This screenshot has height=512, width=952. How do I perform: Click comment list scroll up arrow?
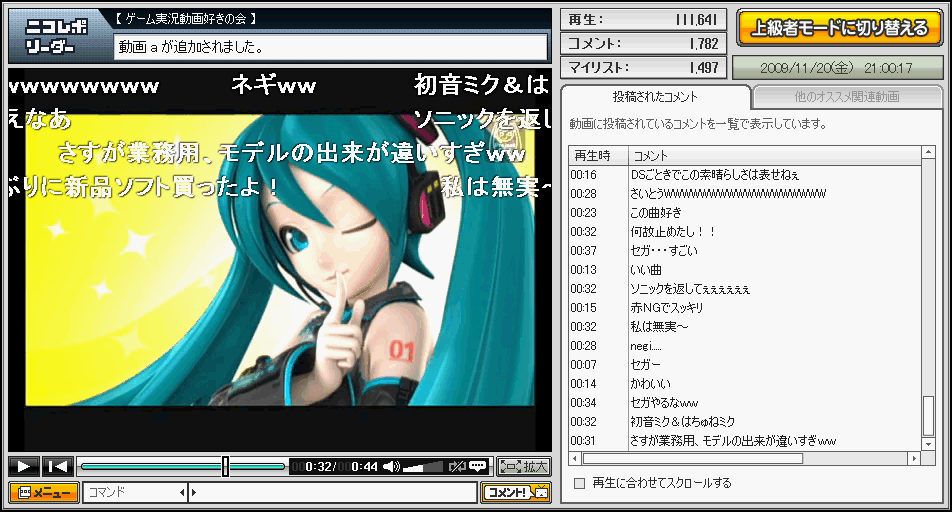point(928,152)
